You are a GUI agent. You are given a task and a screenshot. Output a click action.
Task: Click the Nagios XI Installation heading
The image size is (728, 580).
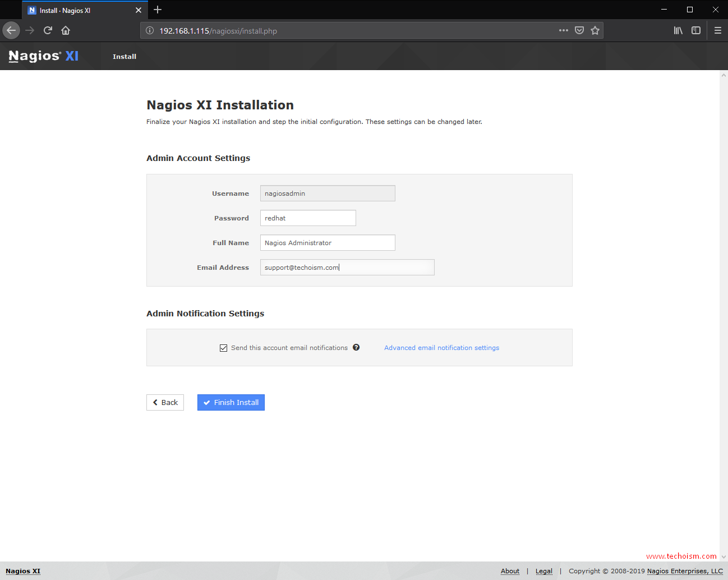pyautogui.click(x=220, y=105)
